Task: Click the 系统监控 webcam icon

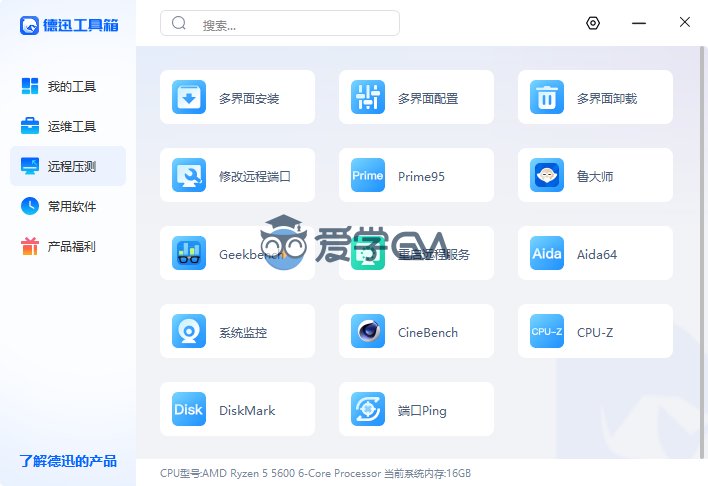Action: 188,332
